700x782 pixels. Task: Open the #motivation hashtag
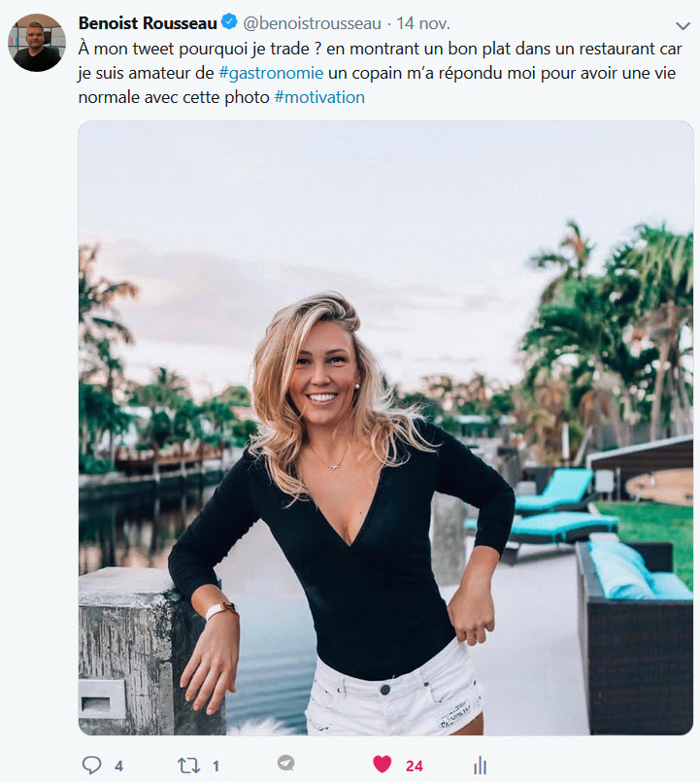[319, 98]
